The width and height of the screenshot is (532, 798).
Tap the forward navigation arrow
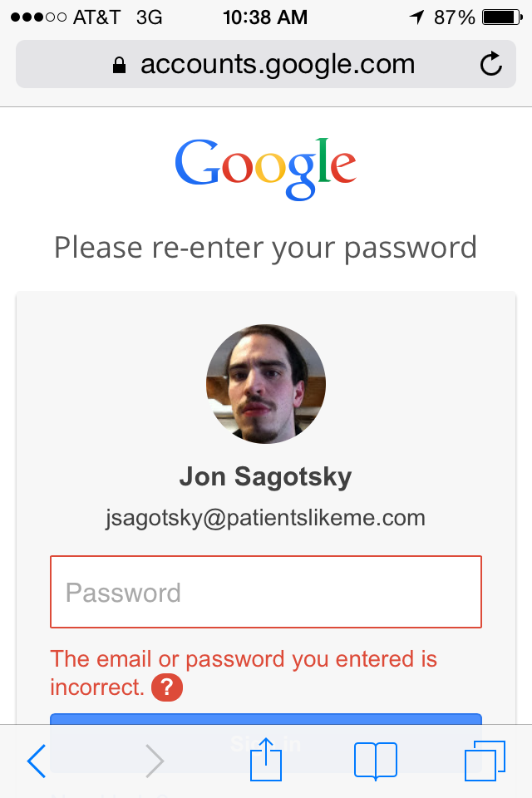coord(155,761)
